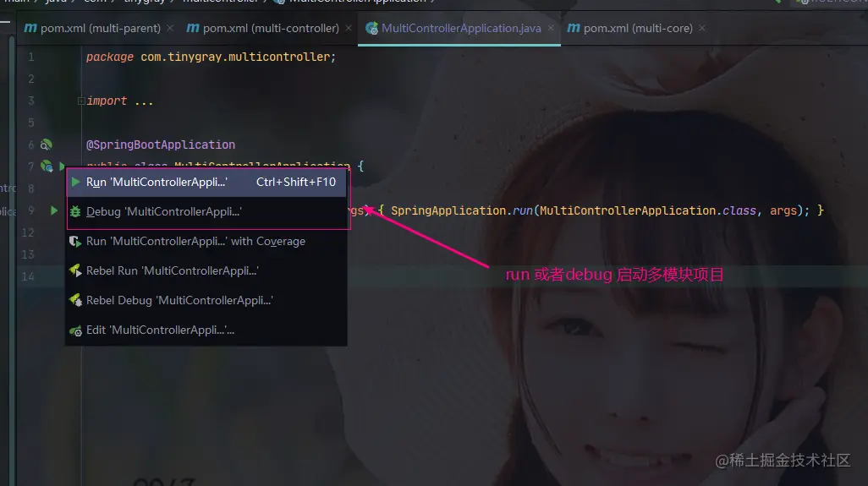Click Spring gutter icon on line 7
This screenshot has width=868, height=486.
47,166
